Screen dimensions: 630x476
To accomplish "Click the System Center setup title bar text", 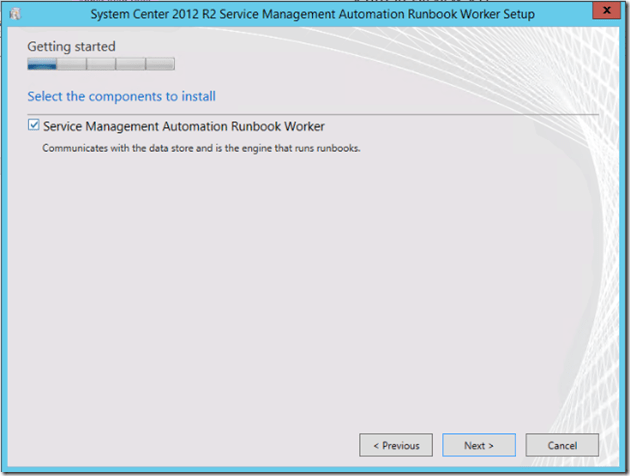I will pyautogui.click(x=312, y=14).
